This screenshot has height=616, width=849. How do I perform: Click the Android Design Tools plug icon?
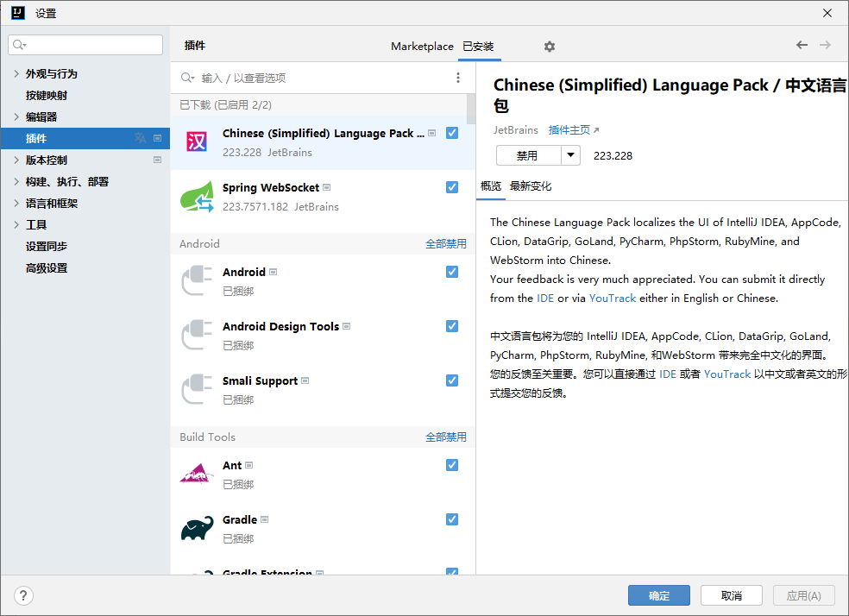point(197,335)
